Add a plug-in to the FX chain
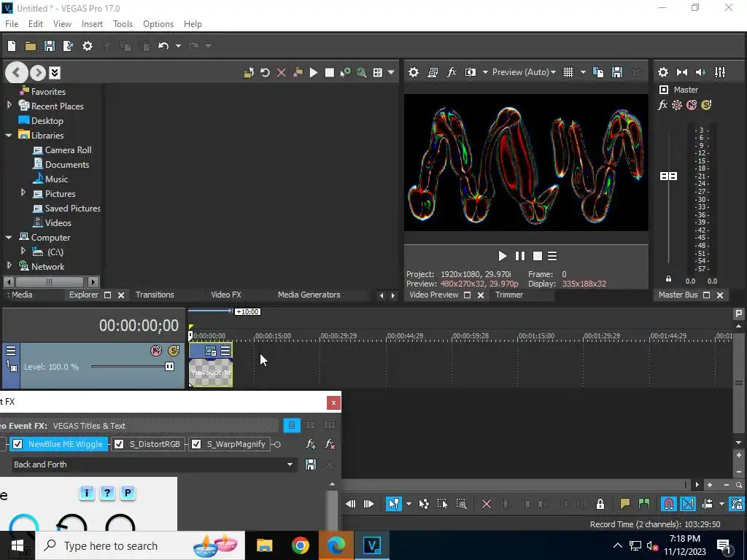747x560 pixels. click(x=311, y=444)
